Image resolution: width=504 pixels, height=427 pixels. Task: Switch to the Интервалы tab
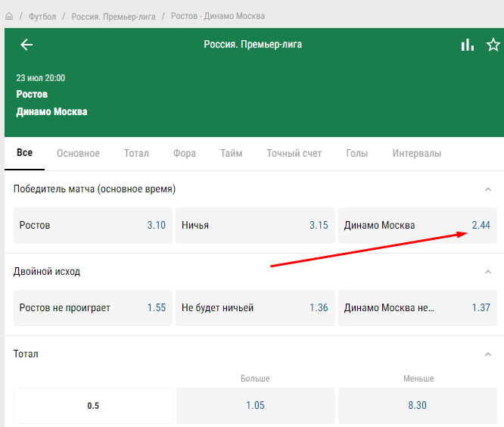pyautogui.click(x=416, y=154)
